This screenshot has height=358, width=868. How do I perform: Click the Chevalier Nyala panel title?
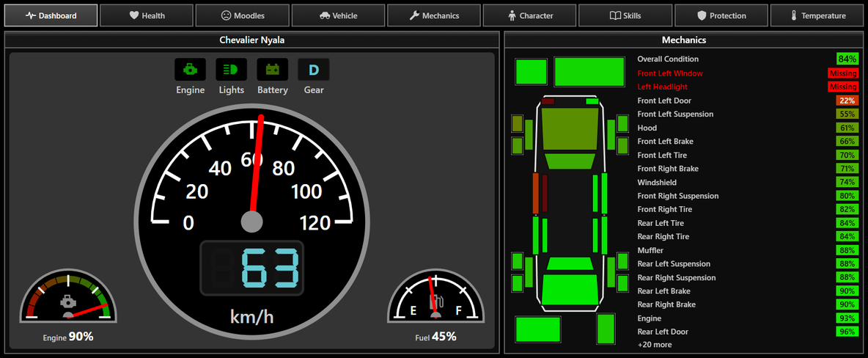coord(252,40)
